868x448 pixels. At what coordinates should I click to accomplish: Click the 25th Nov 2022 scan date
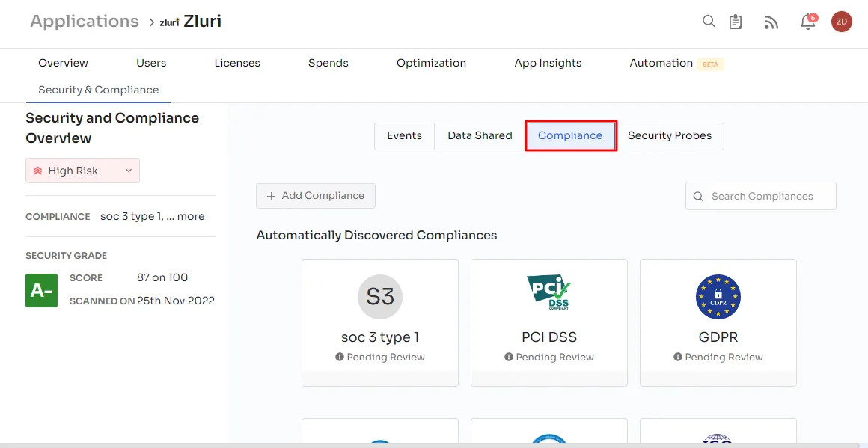point(176,301)
